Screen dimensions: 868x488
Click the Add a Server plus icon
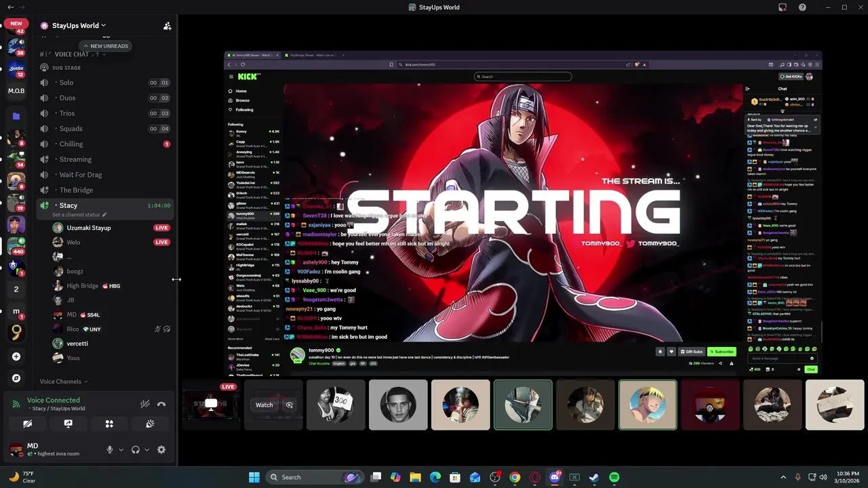16,357
